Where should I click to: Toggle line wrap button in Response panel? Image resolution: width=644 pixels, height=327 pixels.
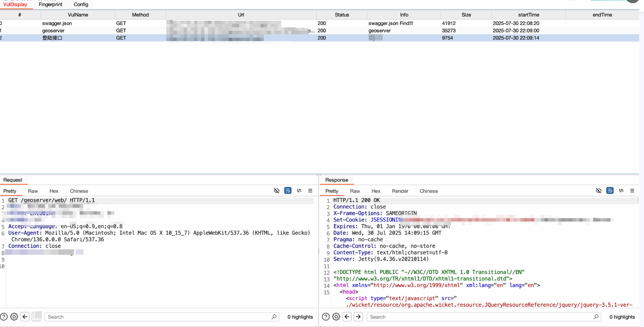tap(610, 191)
